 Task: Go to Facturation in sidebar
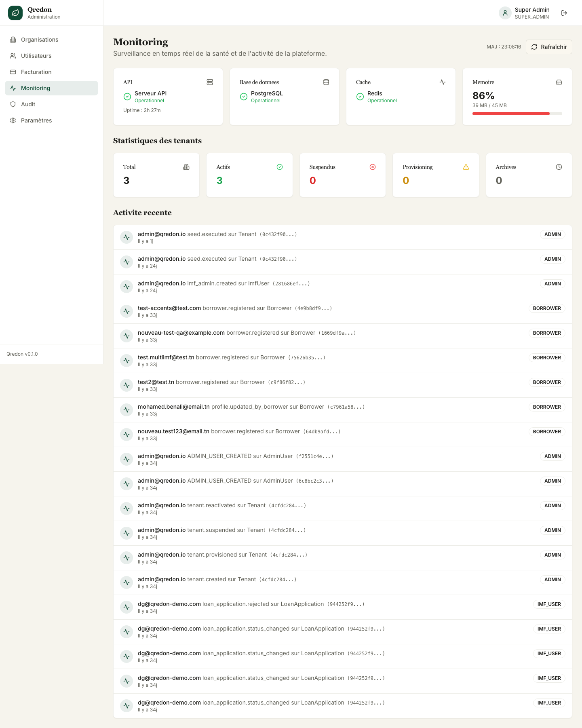point(51,72)
